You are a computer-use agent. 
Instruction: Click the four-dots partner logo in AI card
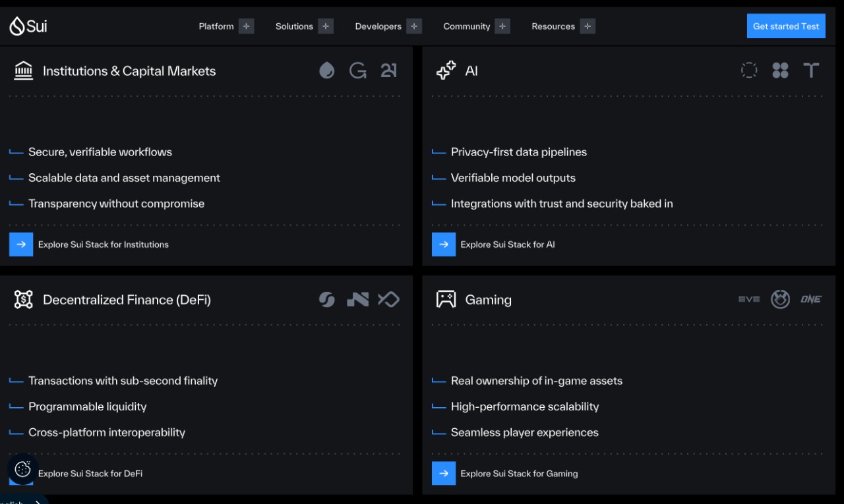click(x=780, y=70)
